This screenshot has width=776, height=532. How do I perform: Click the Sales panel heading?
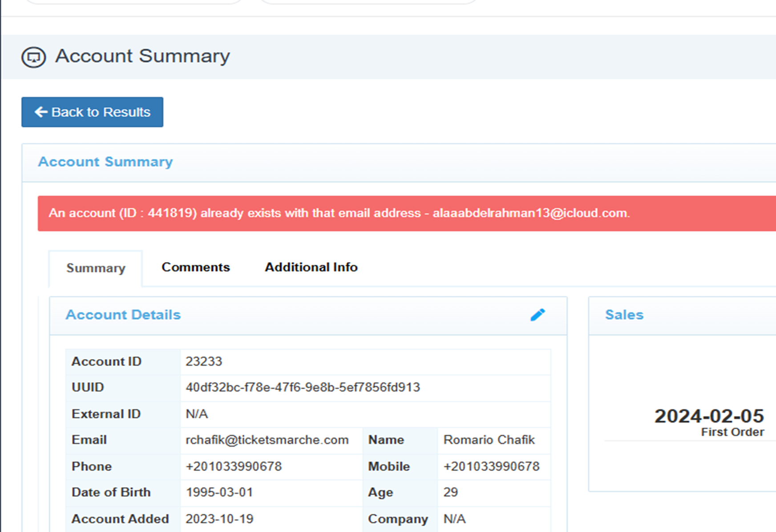point(624,314)
